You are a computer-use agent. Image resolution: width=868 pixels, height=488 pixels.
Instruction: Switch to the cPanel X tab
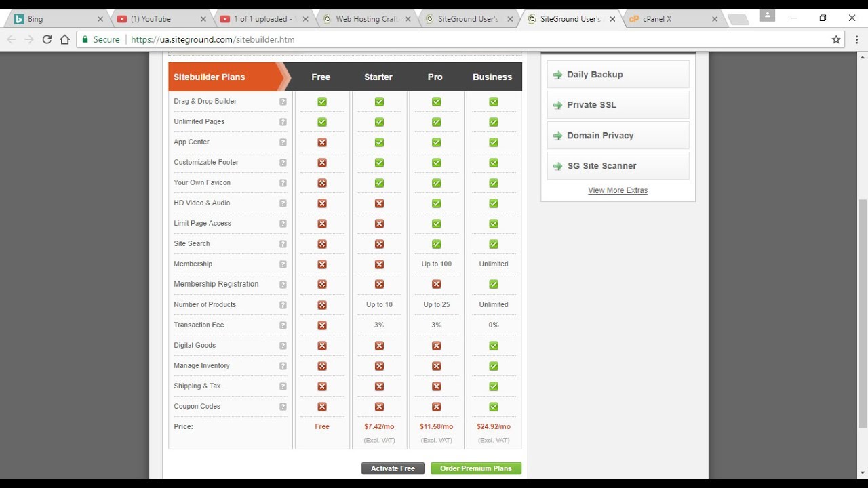pyautogui.click(x=658, y=19)
